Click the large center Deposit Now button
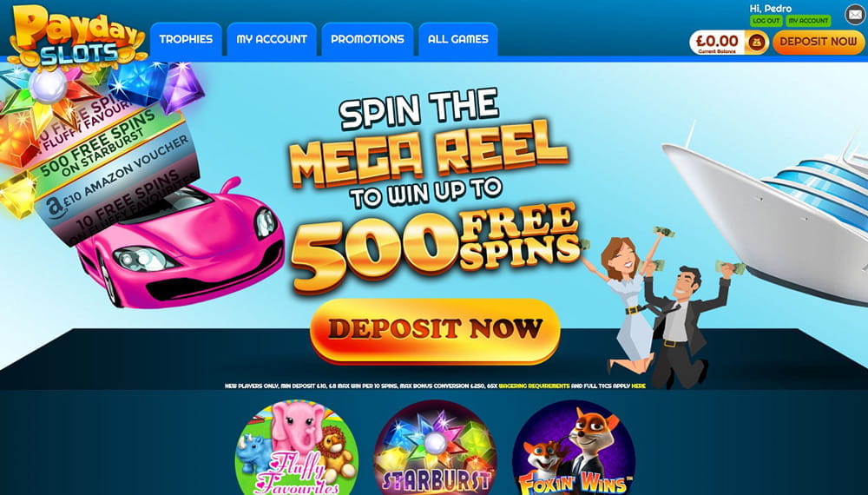868x495 pixels. tap(435, 331)
